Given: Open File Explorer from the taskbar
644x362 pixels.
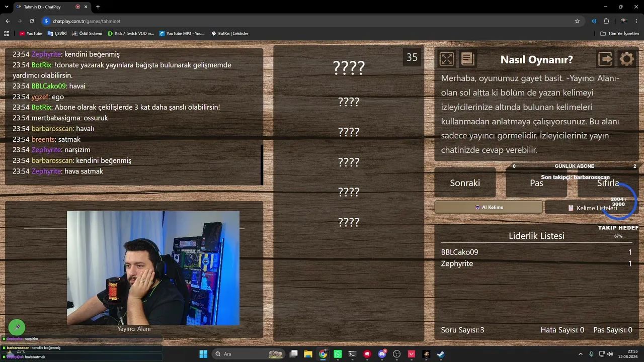Looking at the screenshot, I should [x=308, y=354].
